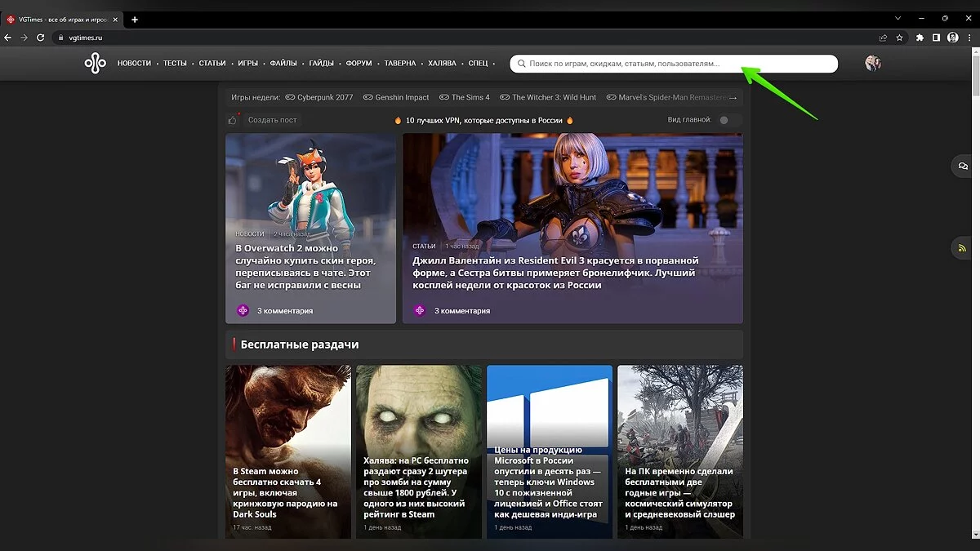980x551 pixels.
Task: Click the 'Создать пост' button
Action: [272, 120]
